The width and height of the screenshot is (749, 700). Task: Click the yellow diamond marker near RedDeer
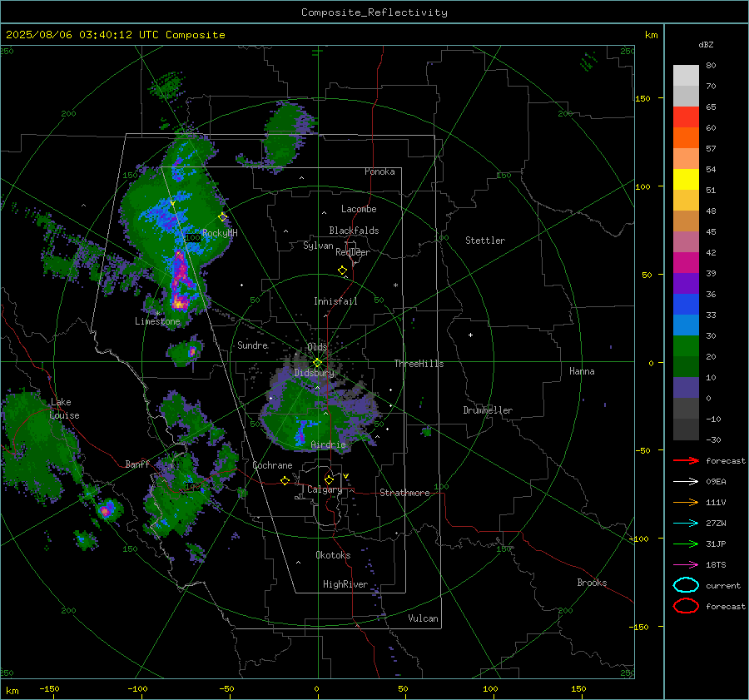coord(343,271)
